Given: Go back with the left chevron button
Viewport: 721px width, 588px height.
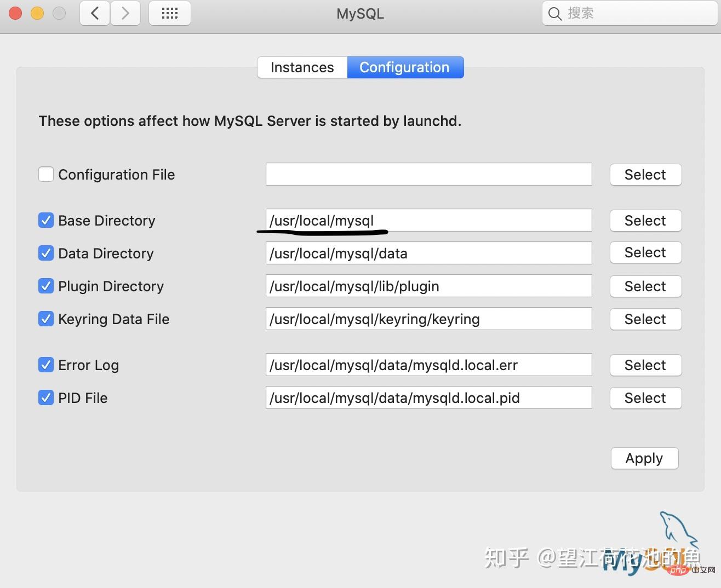Looking at the screenshot, I should [95, 13].
